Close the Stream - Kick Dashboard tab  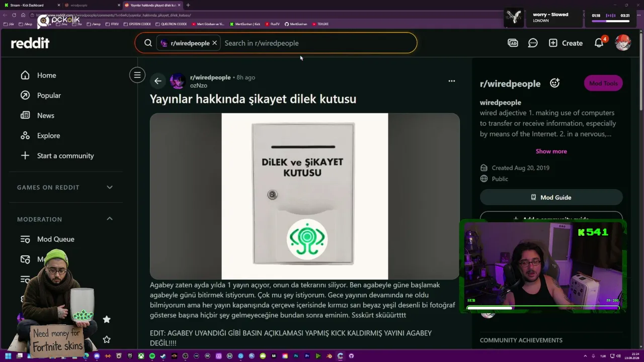coord(59,5)
